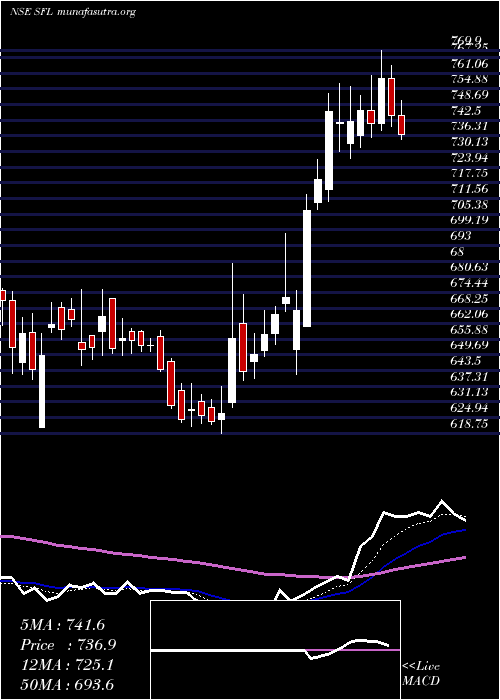The image size is (500, 700).
Task: Click the 624.94 price axis label
Action: 469,408
